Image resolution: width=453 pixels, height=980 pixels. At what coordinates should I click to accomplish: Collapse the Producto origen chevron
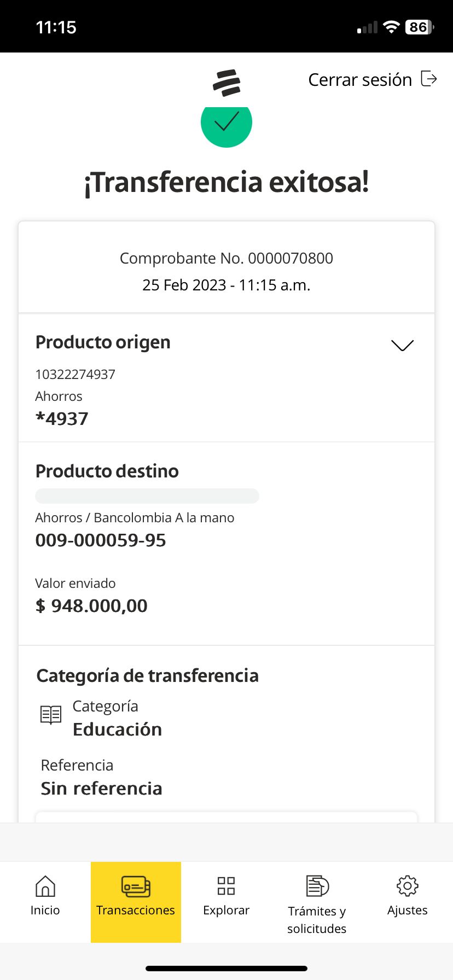[x=402, y=345]
